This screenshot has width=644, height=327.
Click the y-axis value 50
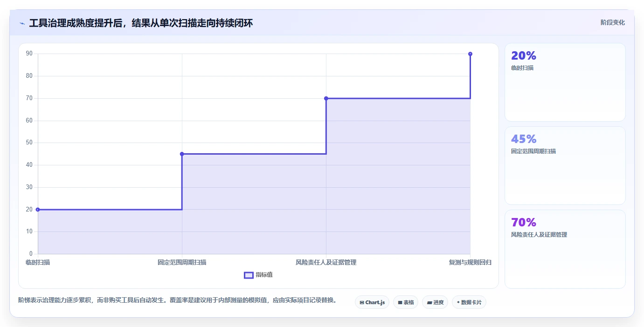(29, 143)
